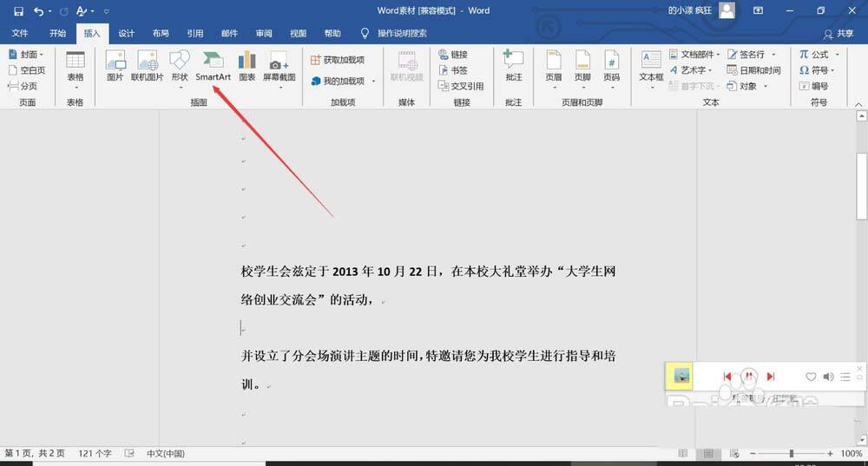Open the 形状 shapes gallery
The height and width of the screenshot is (466, 868).
click(180, 69)
